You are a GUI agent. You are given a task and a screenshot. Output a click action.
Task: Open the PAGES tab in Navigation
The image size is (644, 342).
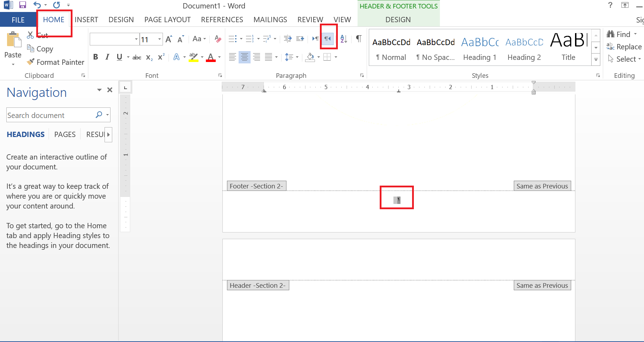click(x=65, y=135)
